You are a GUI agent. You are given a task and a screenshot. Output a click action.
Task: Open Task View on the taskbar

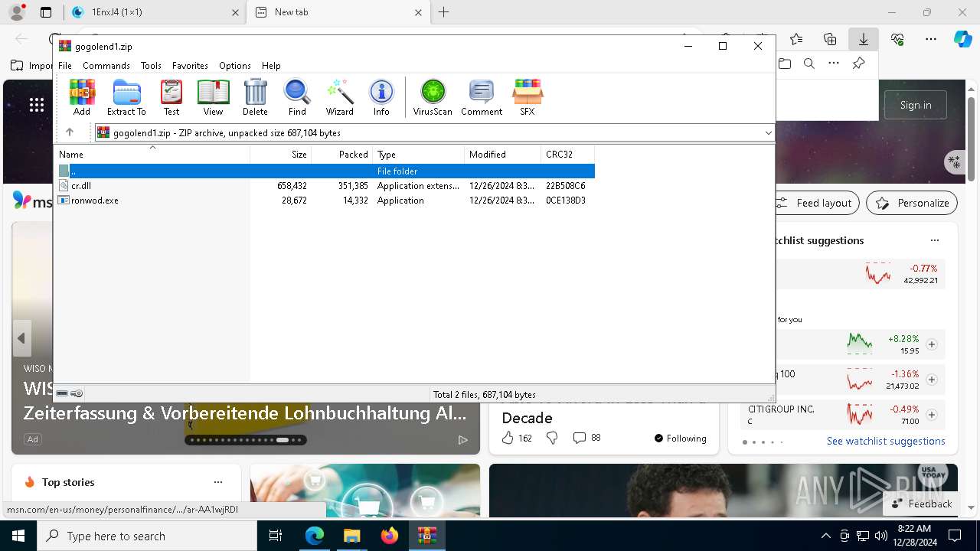276,536
